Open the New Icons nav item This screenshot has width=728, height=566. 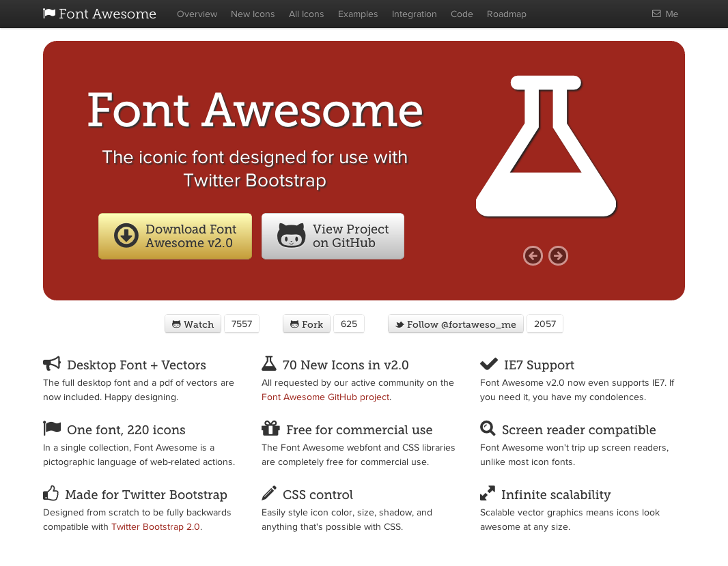[253, 14]
